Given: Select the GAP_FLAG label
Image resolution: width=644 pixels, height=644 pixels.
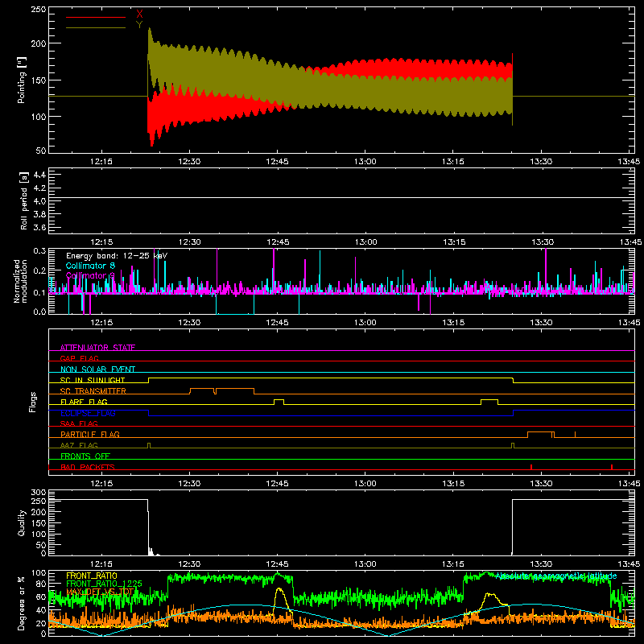Looking at the screenshot, I should click(x=79, y=358).
